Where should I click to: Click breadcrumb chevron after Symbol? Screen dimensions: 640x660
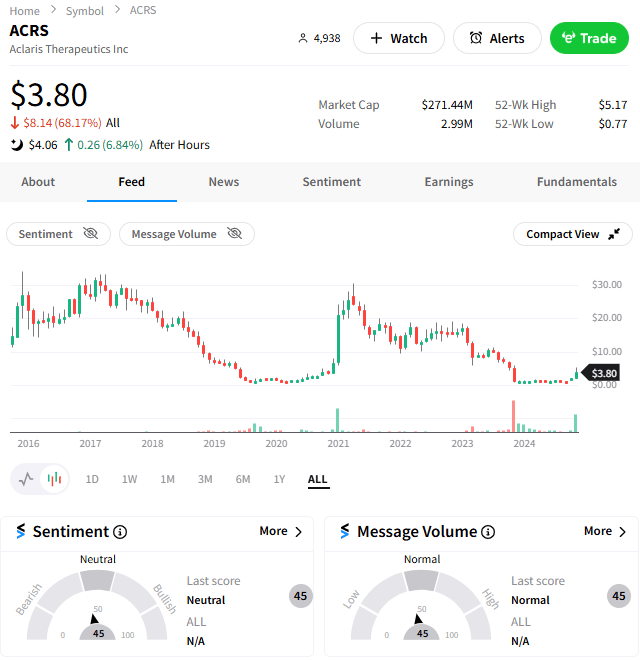click(117, 10)
